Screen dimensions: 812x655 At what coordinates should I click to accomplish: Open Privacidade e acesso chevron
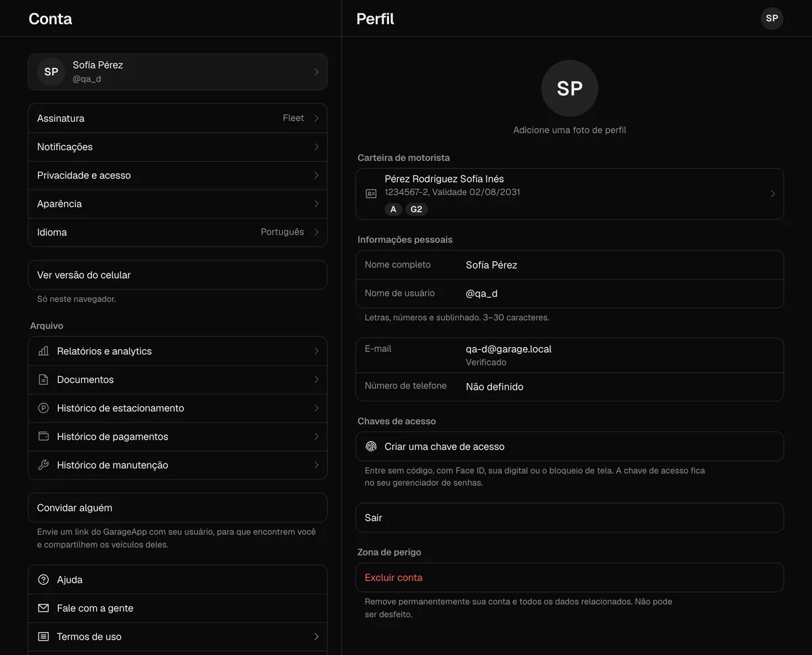coord(316,175)
